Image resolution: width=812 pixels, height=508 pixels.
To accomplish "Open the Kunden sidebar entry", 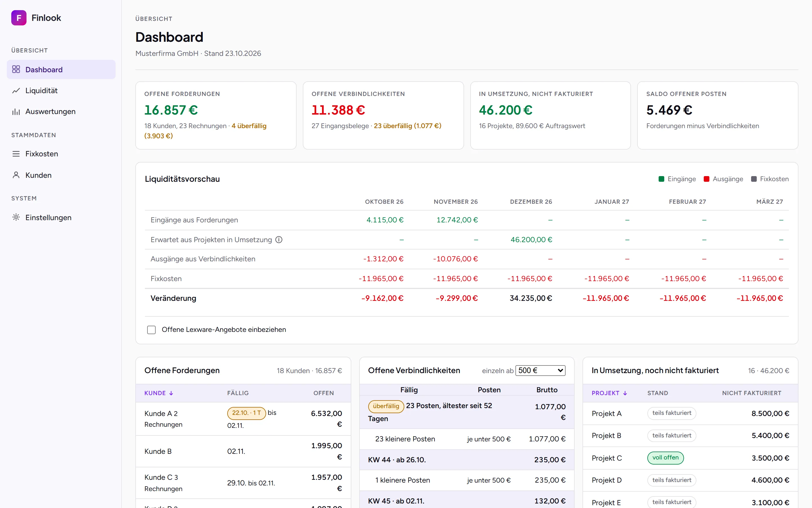I will tap(61, 175).
